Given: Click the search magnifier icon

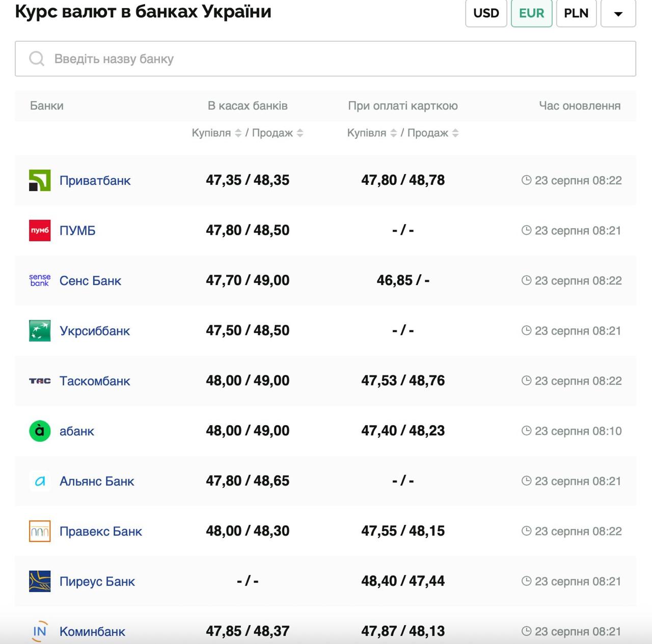Looking at the screenshot, I should (37, 59).
